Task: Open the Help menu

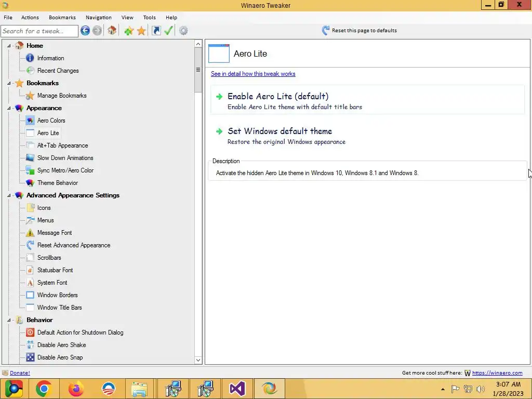Action: click(171, 17)
